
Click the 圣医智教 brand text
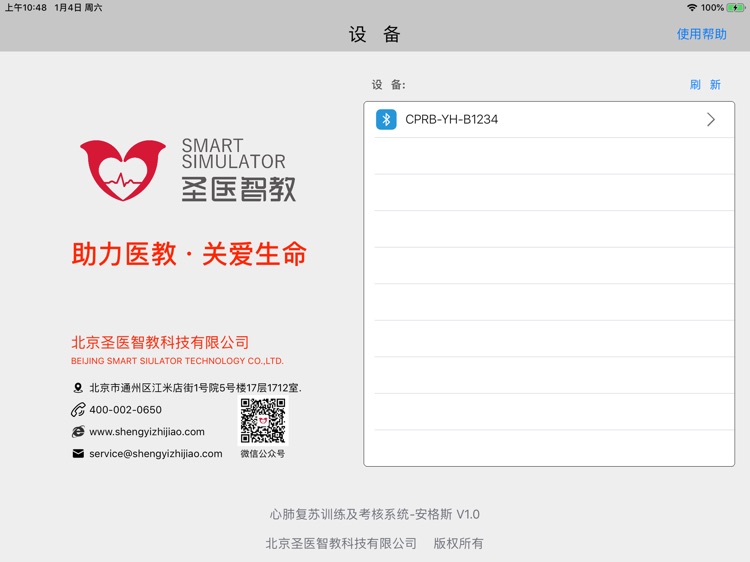239,189
